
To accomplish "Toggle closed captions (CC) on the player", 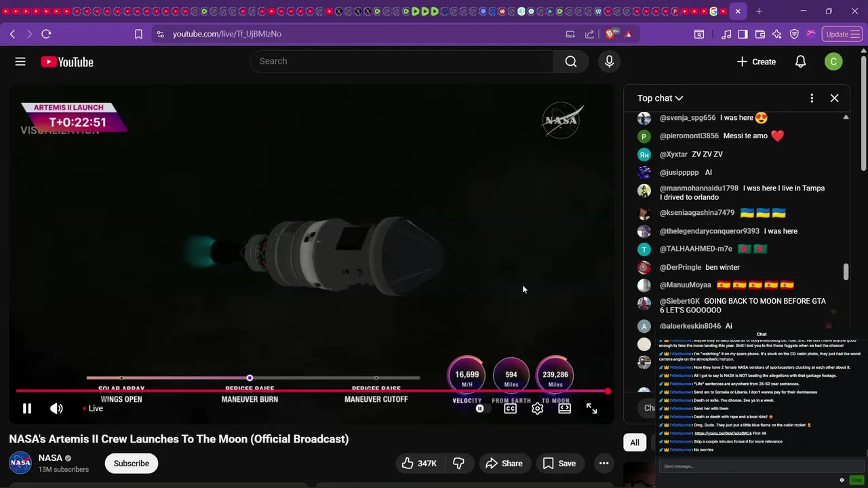I will pos(510,409).
